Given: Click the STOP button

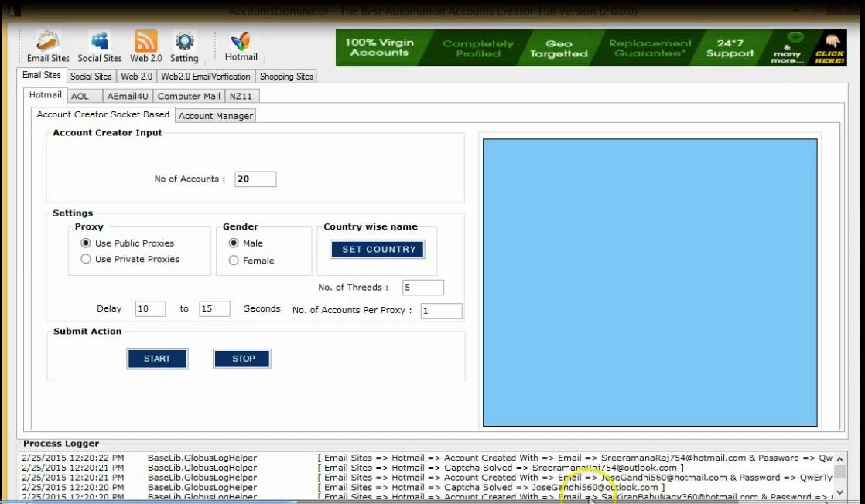Looking at the screenshot, I should pyautogui.click(x=242, y=359).
